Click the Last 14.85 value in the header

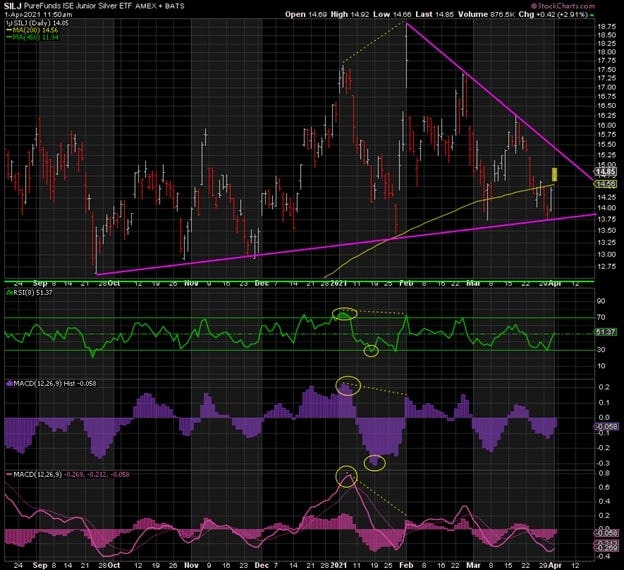tap(435, 14)
